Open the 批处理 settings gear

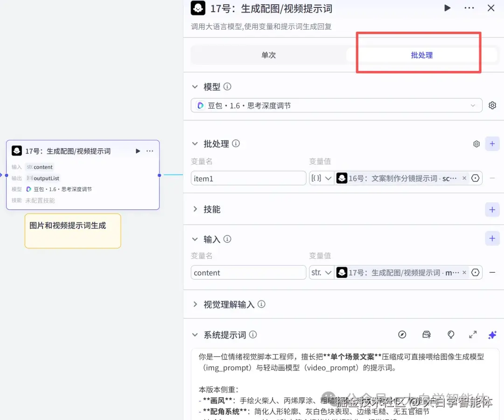pyautogui.click(x=476, y=144)
